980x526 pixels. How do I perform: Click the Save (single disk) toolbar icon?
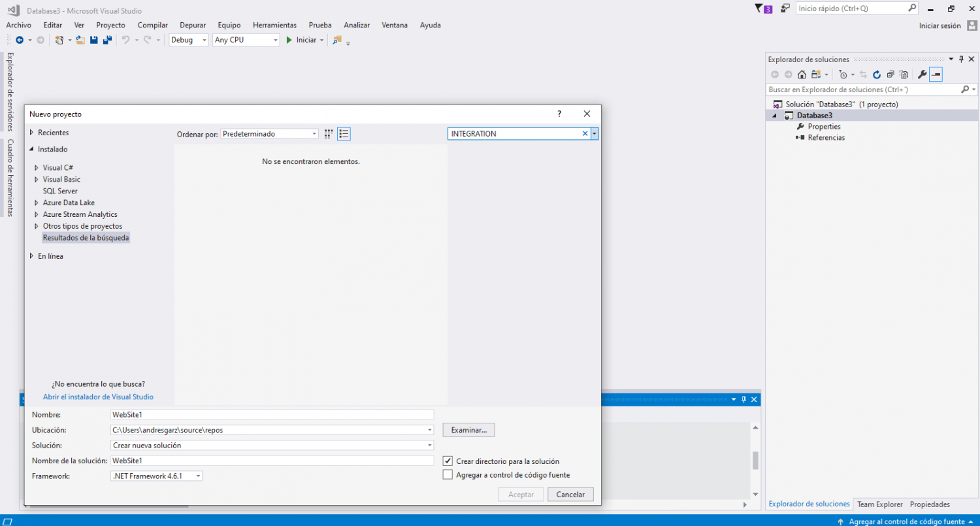tap(94, 40)
